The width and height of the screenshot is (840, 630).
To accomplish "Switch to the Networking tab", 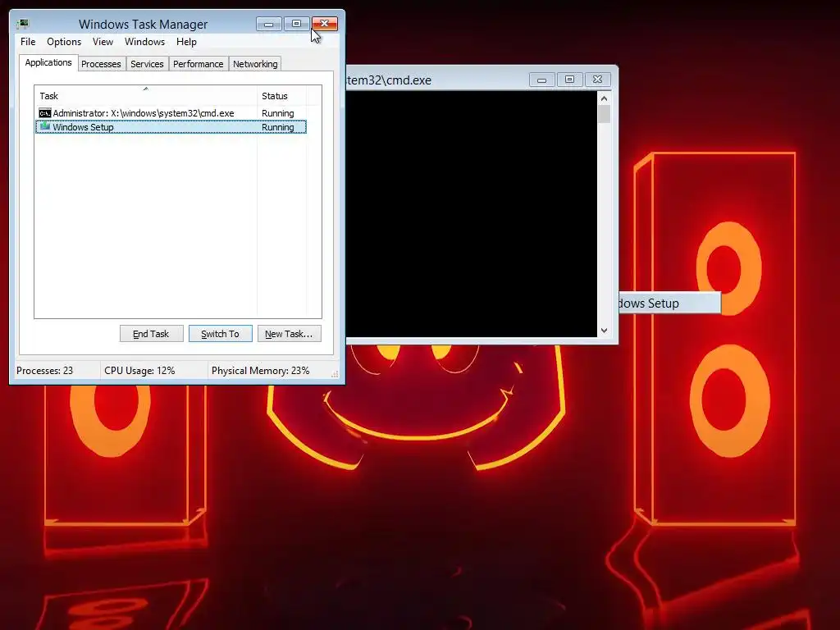I will [x=255, y=64].
